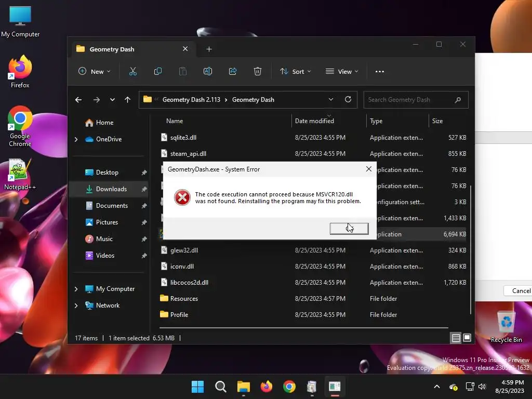Open Google Chrome desktop shortcut
This screenshot has height=399, width=532.
pos(20,126)
